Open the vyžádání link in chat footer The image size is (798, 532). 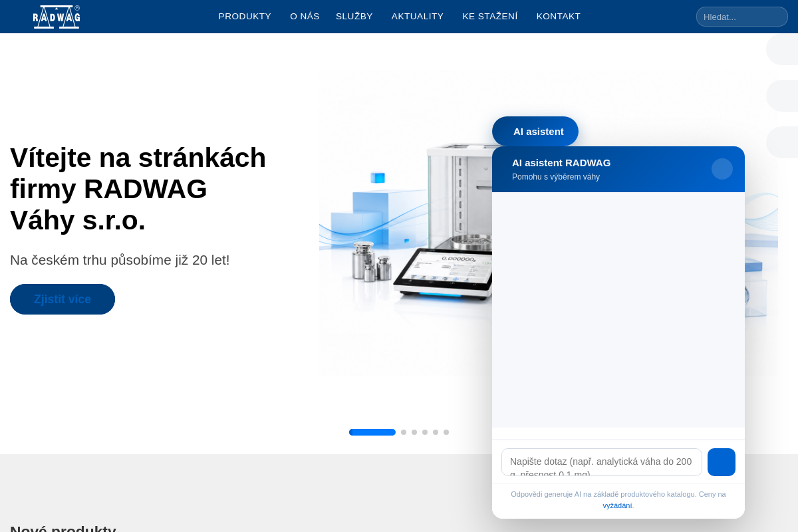click(x=617, y=505)
